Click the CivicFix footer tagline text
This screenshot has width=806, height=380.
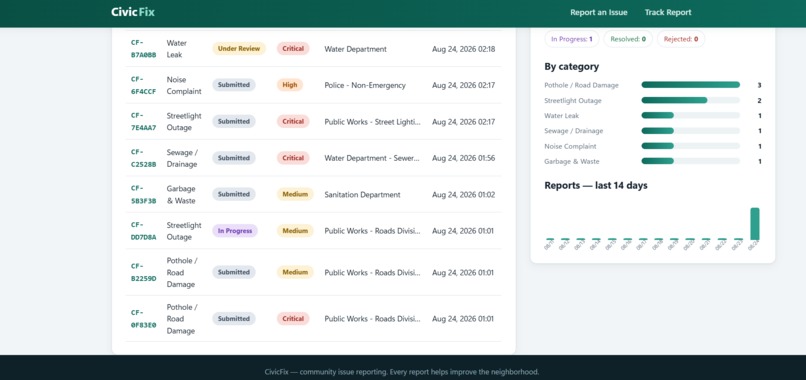coord(402,372)
